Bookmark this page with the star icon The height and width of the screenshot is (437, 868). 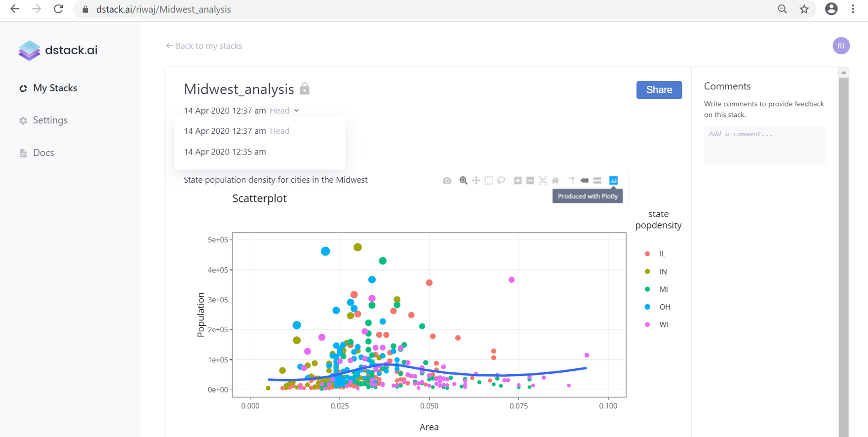(804, 9)
